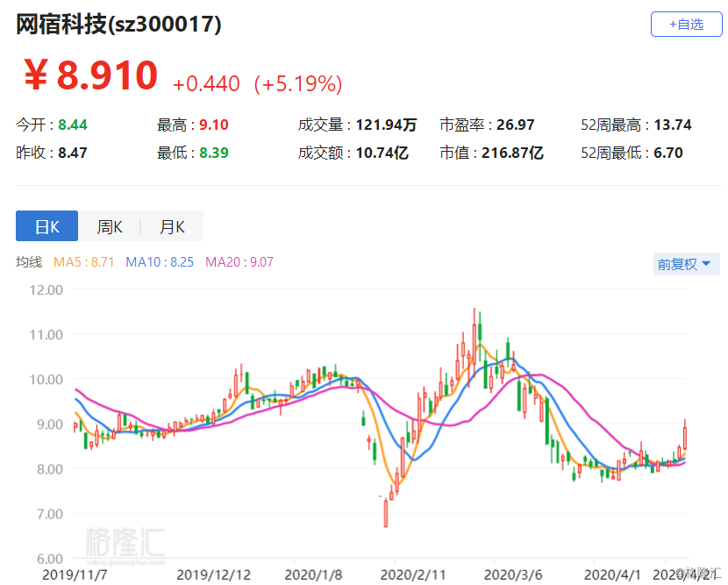The image size is (728, 585).
Task: Select the latest red candlestick at chart end
Action: point(685,434)
